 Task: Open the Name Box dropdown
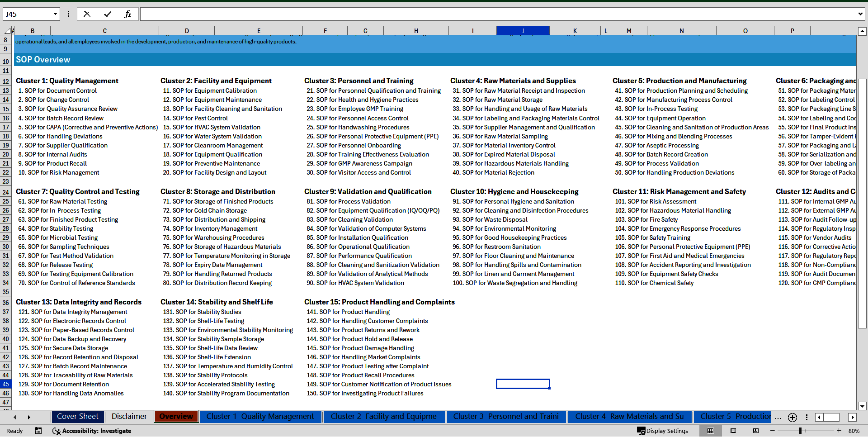click(55, 14)
